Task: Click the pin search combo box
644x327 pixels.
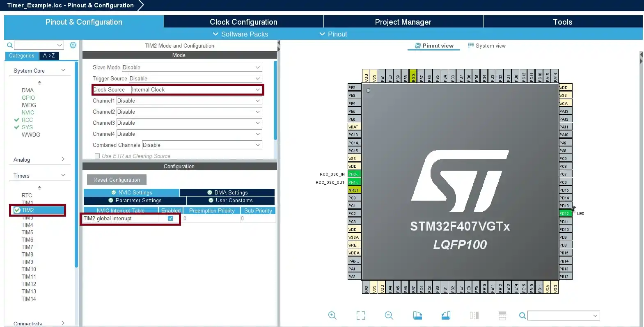Action: tap(564, 316)
